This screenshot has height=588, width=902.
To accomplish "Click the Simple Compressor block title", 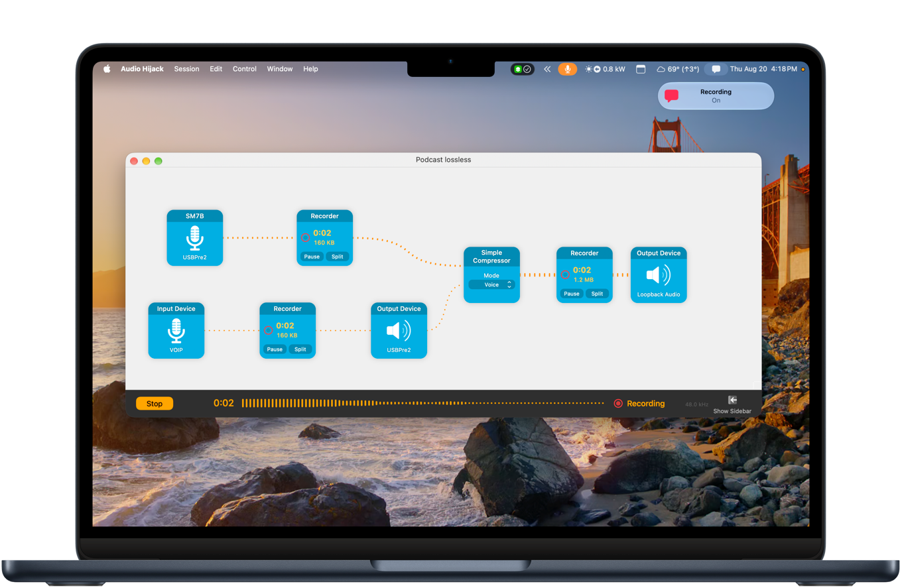I will pos(491,257).
